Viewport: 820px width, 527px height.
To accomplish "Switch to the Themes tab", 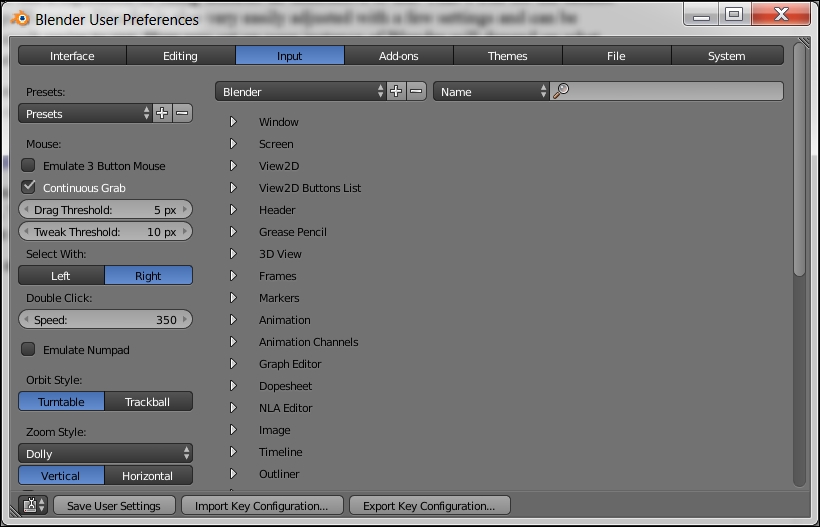I will click(x=508, y=55).
